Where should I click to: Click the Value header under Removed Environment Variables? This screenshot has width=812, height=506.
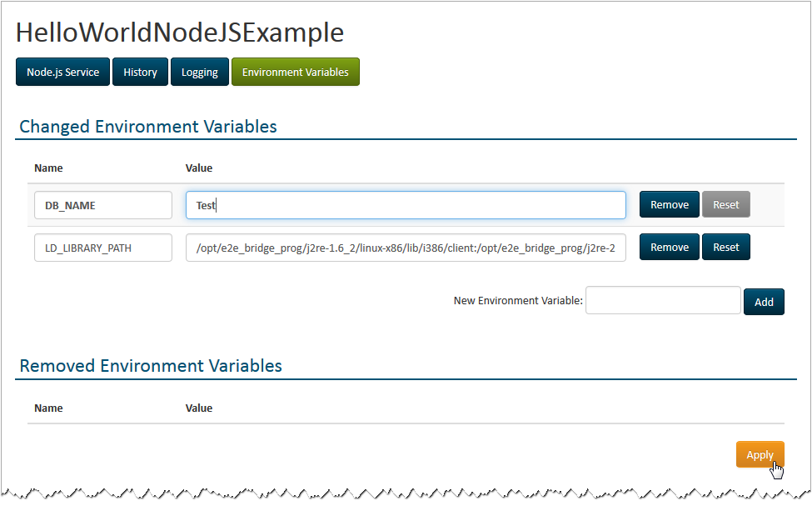(199, 408)
